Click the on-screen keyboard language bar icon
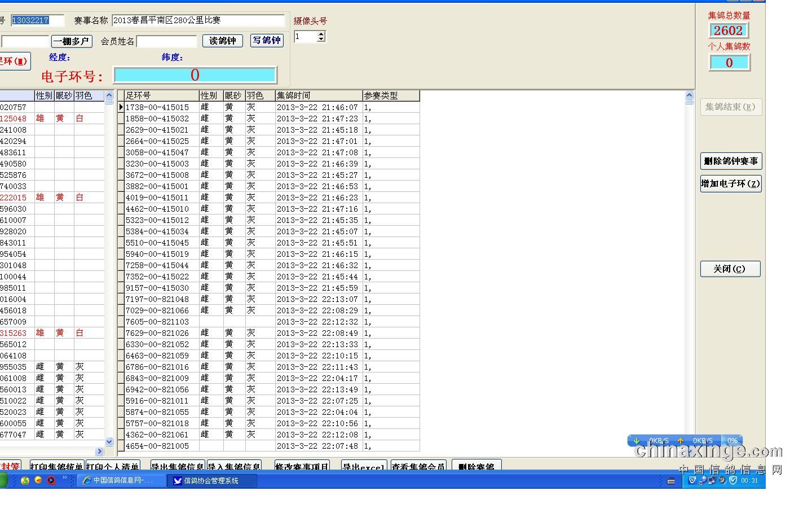The image size is (812, 508). [671, 481]
